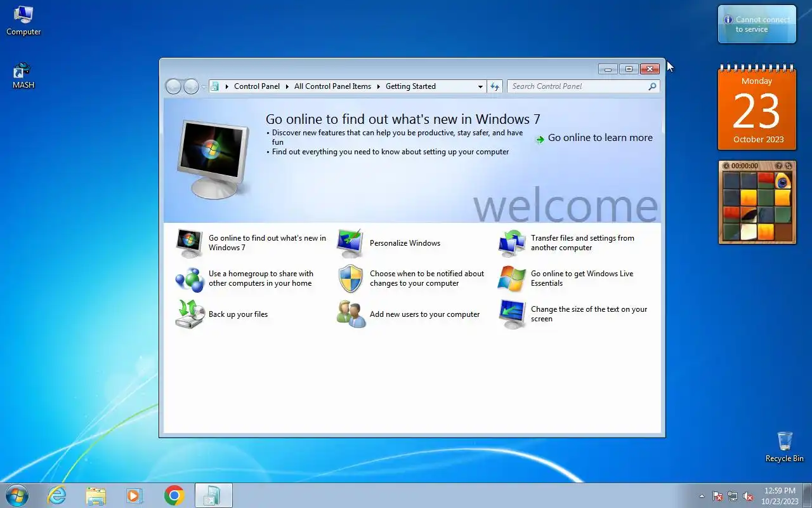The image size is (812, 508).
Task: Launch Internet Explorer from the taskbar
Action: (57, 495)
